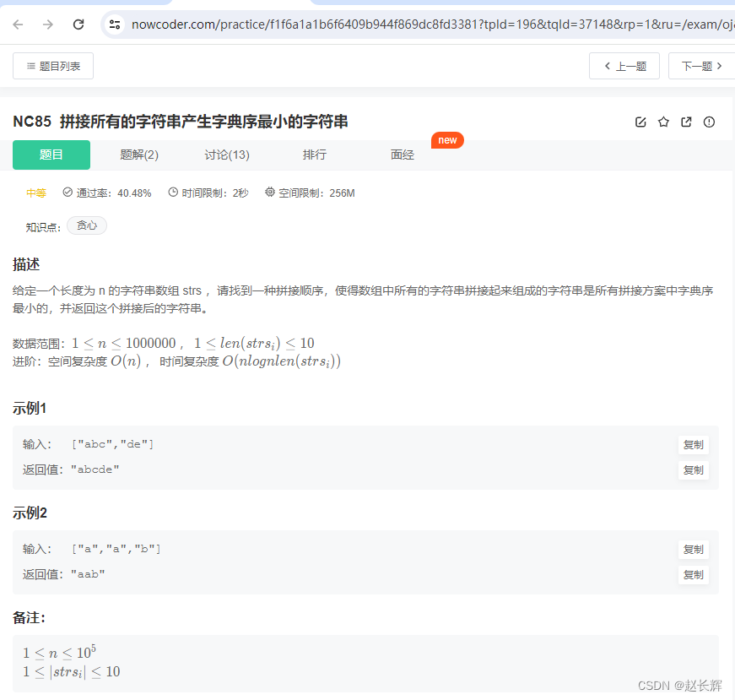
Task: Click the text "abcde" return value
Action: pyautogui.click(x=95, y=469)
